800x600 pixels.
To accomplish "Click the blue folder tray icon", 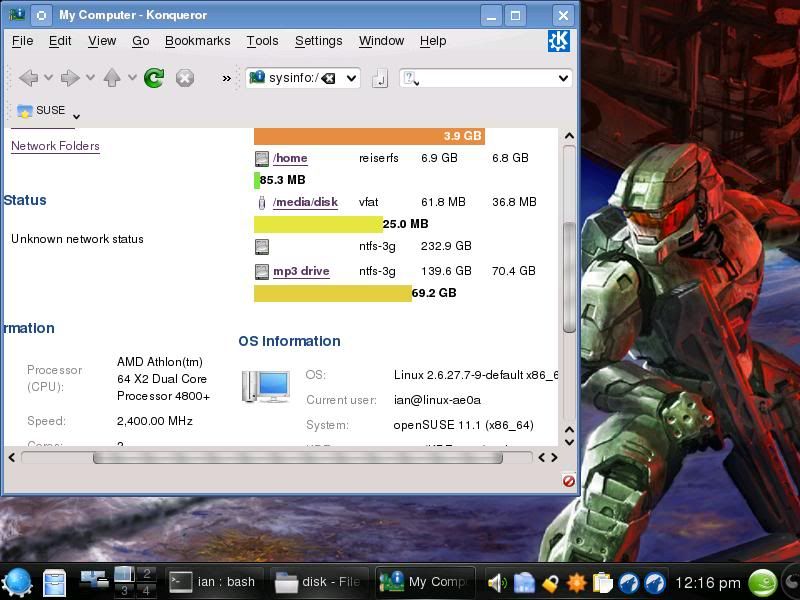I will (524, 583).
